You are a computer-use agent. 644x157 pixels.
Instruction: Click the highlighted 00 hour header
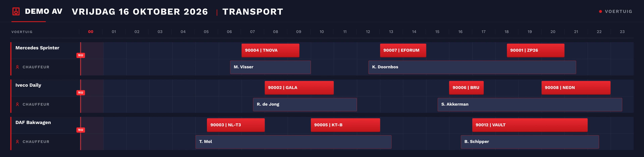91,32
